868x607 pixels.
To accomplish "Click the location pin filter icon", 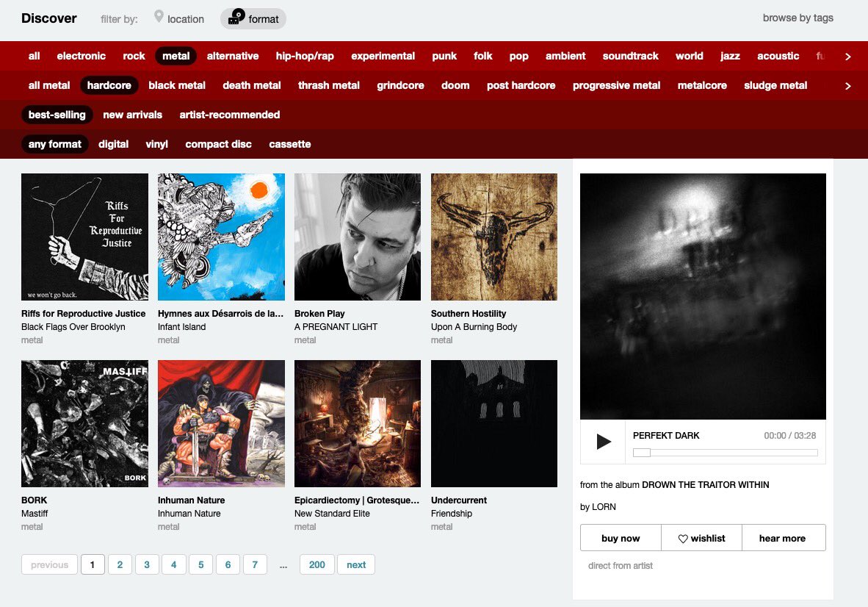I will 159,17.
